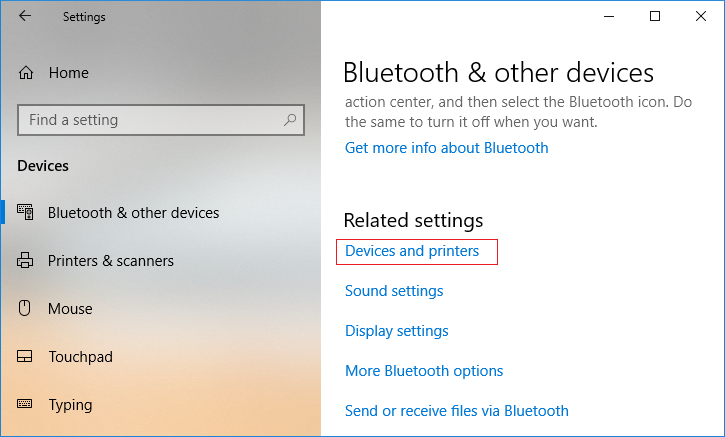Go to Touchpad settings

point(80,357)
